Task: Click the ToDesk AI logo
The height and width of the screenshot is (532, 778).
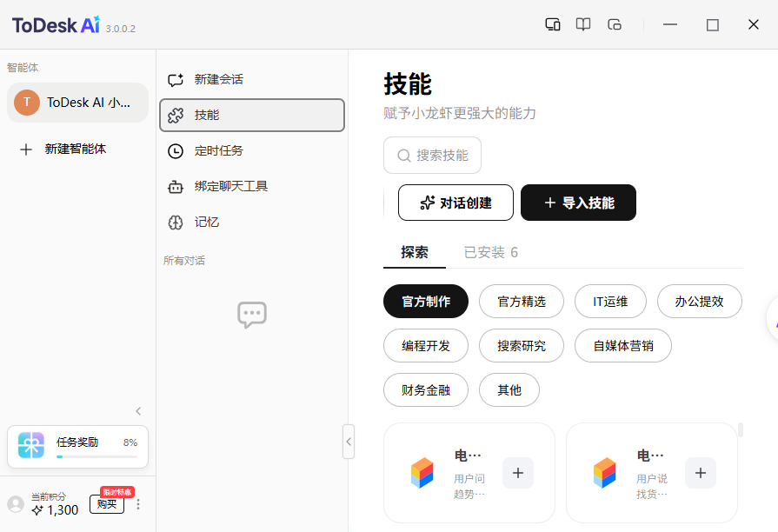Action: 56,25
